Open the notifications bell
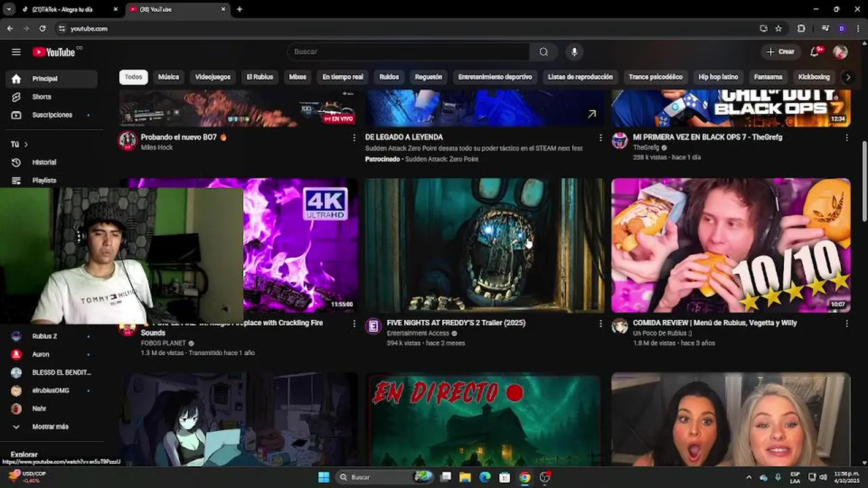 point(816,52)
